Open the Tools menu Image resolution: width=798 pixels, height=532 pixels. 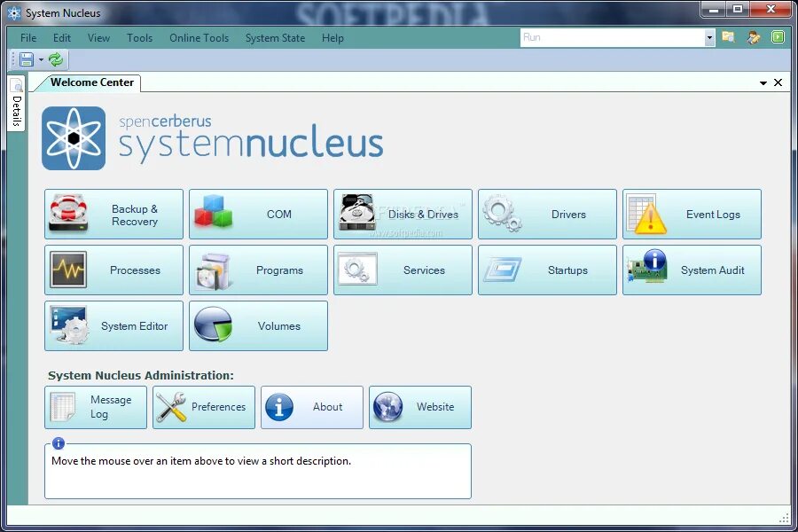139,38
